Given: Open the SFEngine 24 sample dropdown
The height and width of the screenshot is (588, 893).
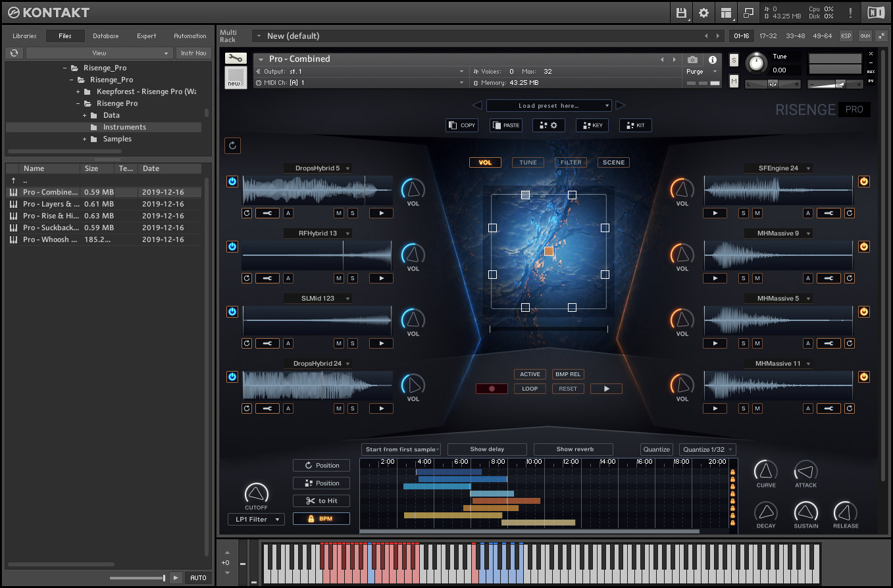Looking at the screenshot, I should pyautogui.click(x=778, y=168).
